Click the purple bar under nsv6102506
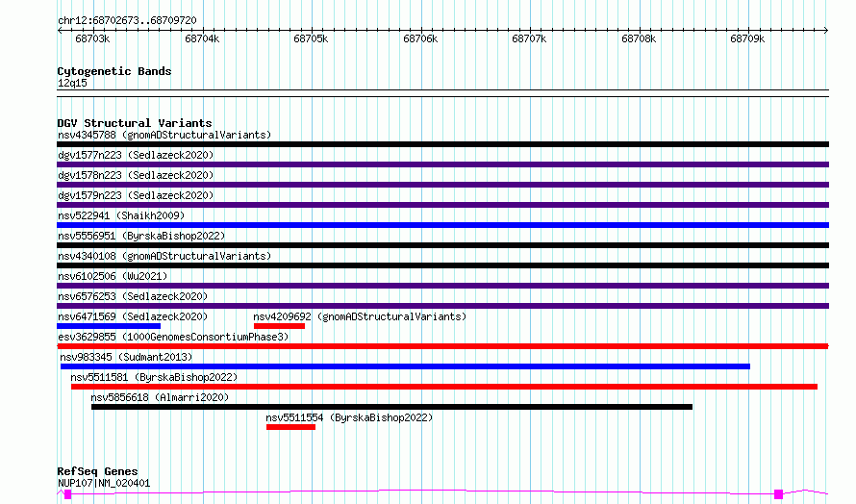 (442, 286)
